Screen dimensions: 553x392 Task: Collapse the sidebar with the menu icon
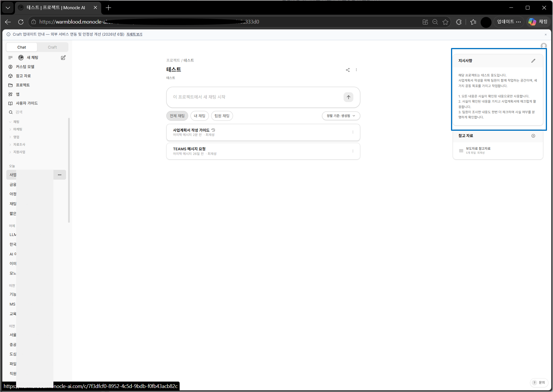10,57
